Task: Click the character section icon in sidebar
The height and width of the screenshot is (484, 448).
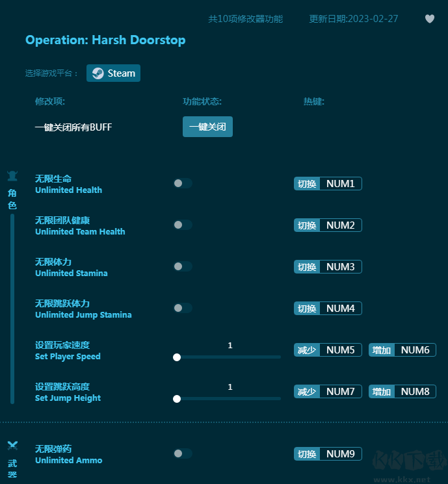Action: pyautogui.click(x=12, y=175)
